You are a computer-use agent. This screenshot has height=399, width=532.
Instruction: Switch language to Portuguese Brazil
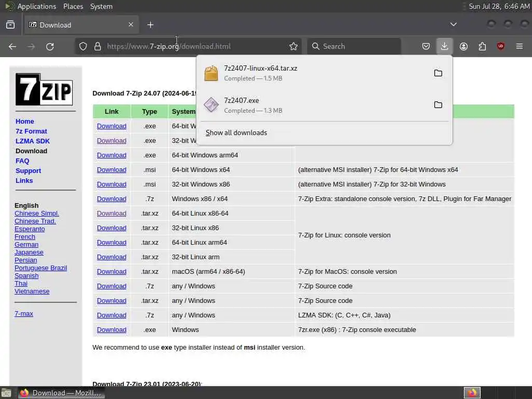point(41,268)
